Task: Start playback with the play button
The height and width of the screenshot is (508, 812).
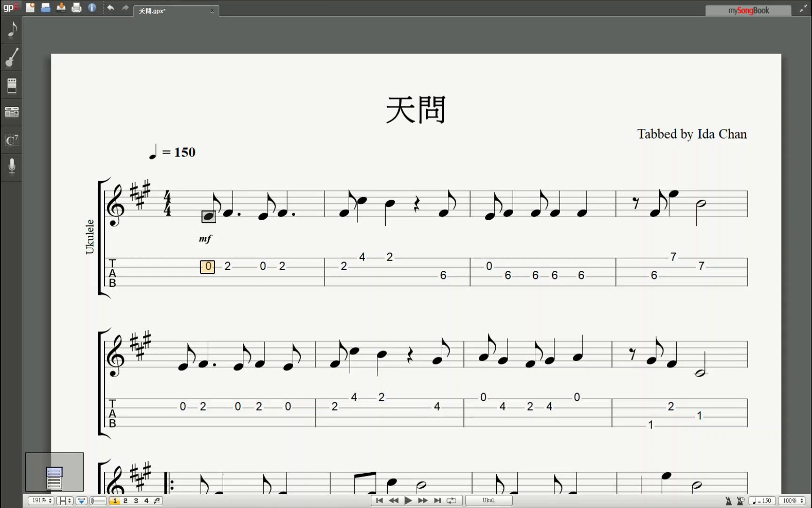Action: point(408,500)
